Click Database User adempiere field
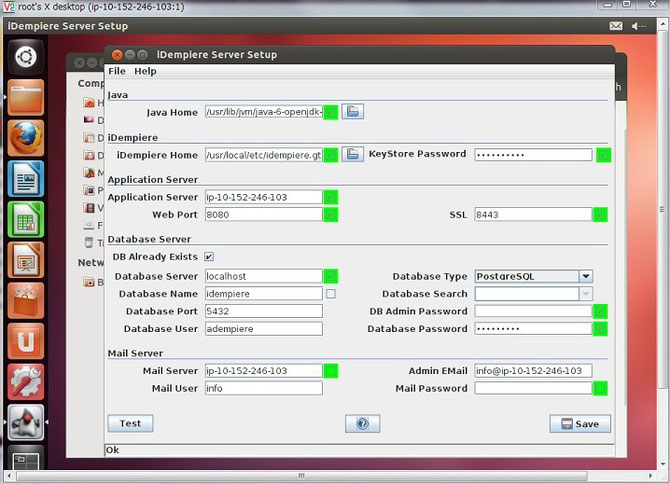Viewport: 670px width, 484px height. [x=264, y=329]
